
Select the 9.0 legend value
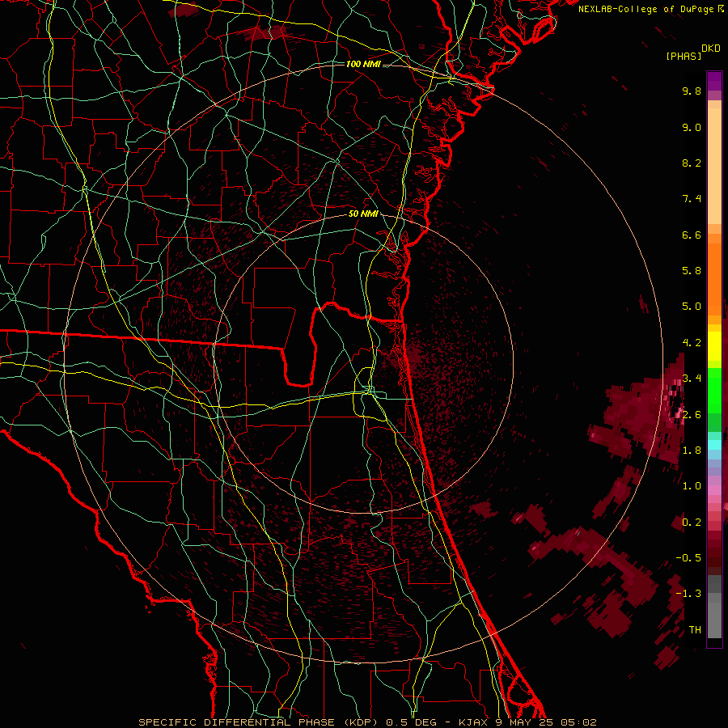point(692,127)
